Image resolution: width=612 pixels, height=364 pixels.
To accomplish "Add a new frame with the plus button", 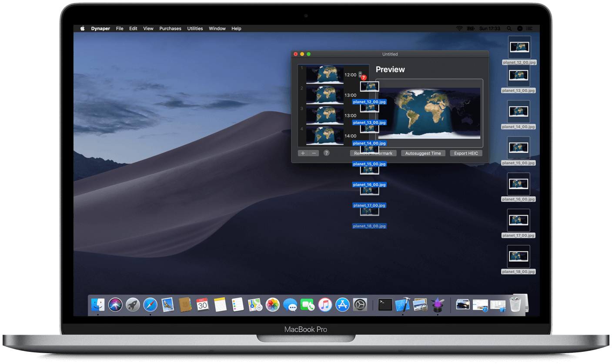I will coord(303,153).
